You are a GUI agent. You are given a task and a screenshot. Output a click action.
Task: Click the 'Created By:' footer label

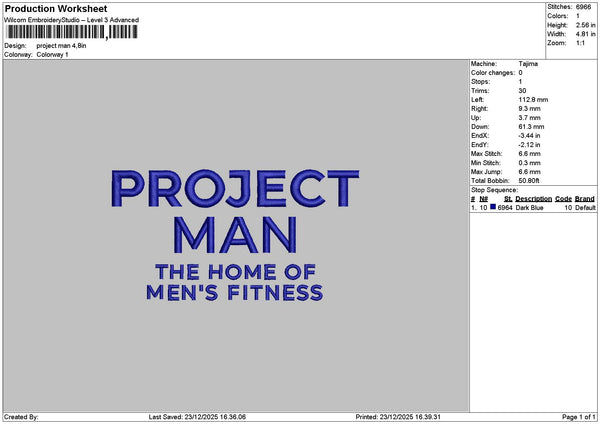coord(21,417)
